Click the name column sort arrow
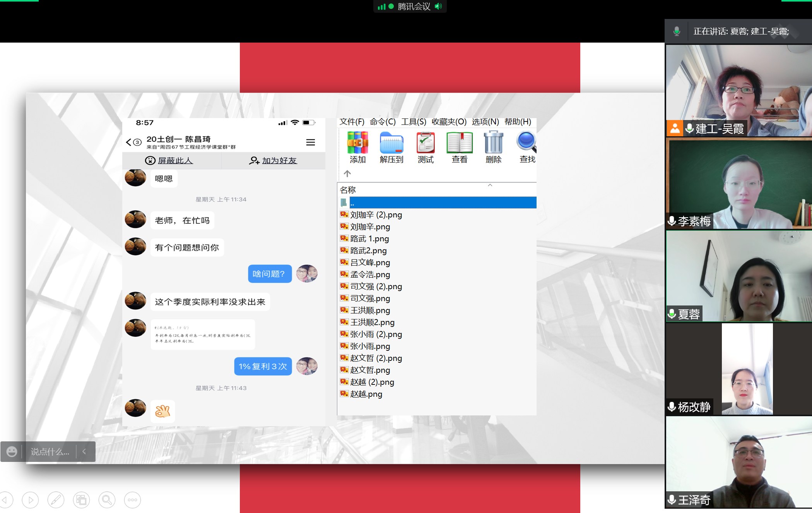812x513 pixels. [x=490, y=185]
